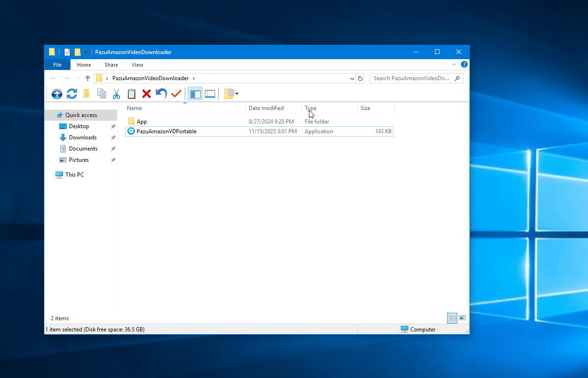
Task: Click the blue Up arrow toolbar icon
Action: (x=57, y=94)
